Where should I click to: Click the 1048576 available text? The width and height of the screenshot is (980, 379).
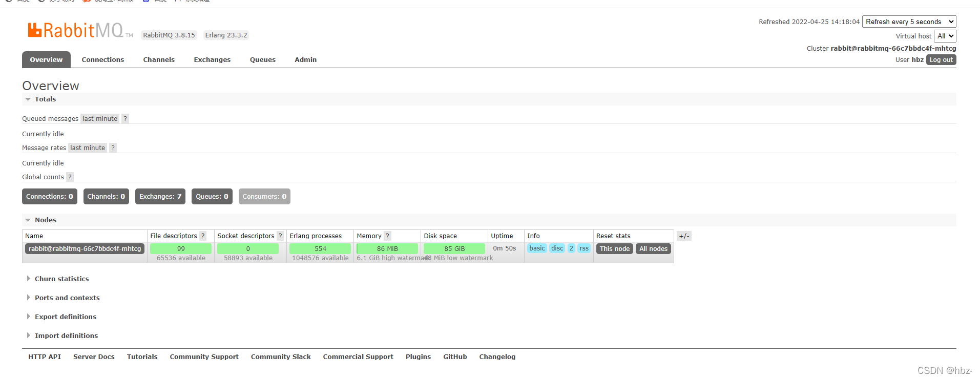320,258
